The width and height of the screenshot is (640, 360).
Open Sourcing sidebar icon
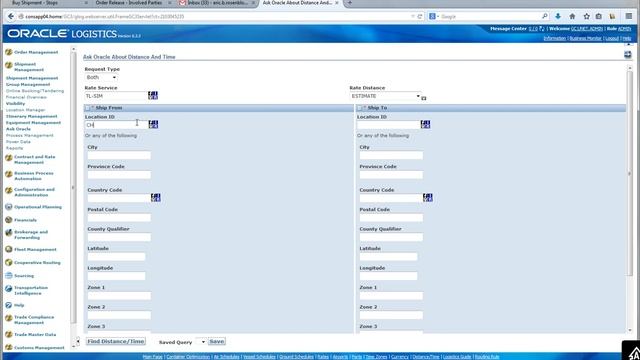tap(9, 276)
